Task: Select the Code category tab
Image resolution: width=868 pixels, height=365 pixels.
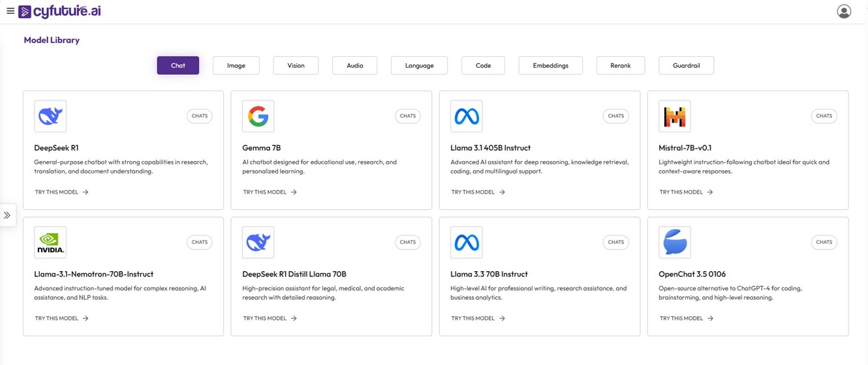Action: coord(483,65)
